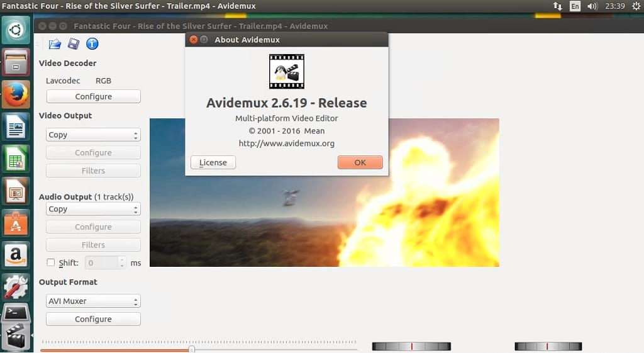Click Filters under Video Output
The width and height of the screenshot is (644, 353).
coord(93,171)
